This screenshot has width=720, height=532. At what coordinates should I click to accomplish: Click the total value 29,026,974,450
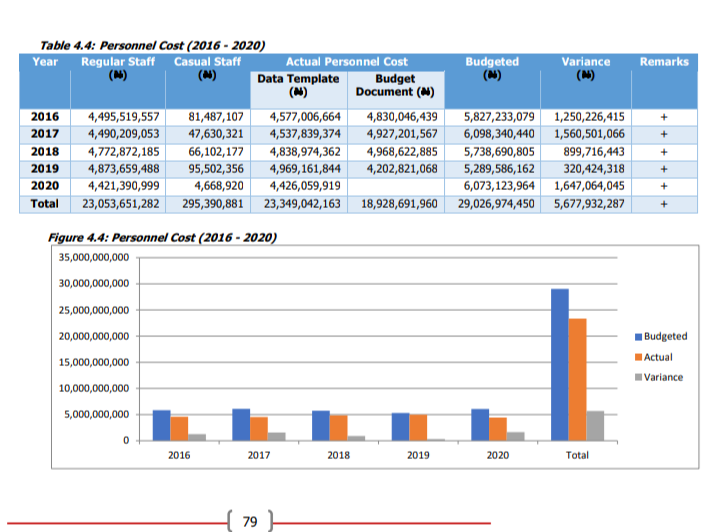point(496,203)
